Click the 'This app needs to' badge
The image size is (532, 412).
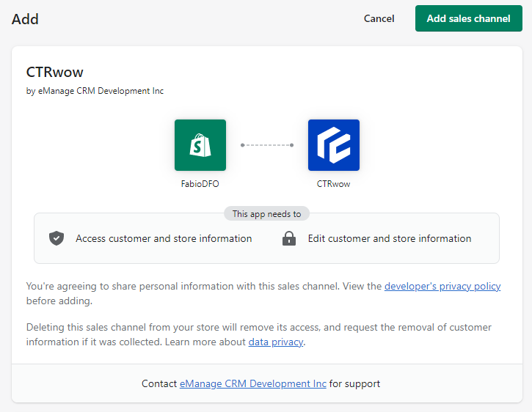(266, 214)
